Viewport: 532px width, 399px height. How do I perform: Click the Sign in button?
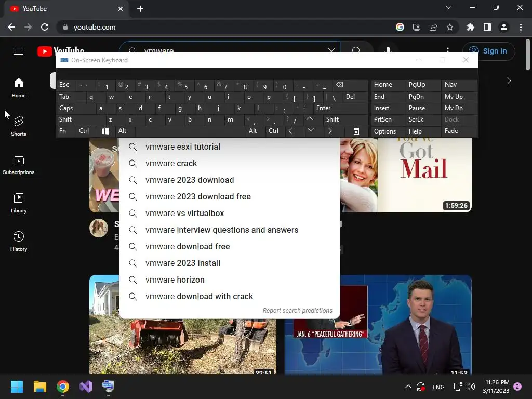tap(488, 51)
